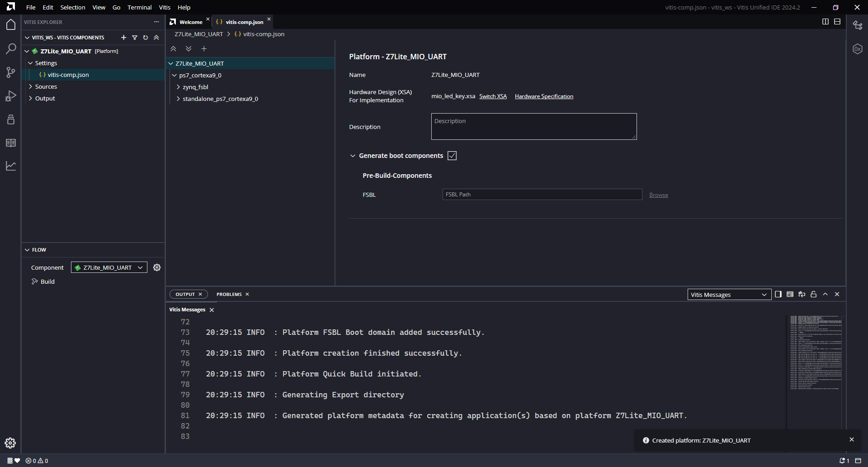Image resolution: width=868 pixels, height=467 pixels.
Task: Open the Vitis Messages output channel dropdown
Action: click(x=729, y=295)
